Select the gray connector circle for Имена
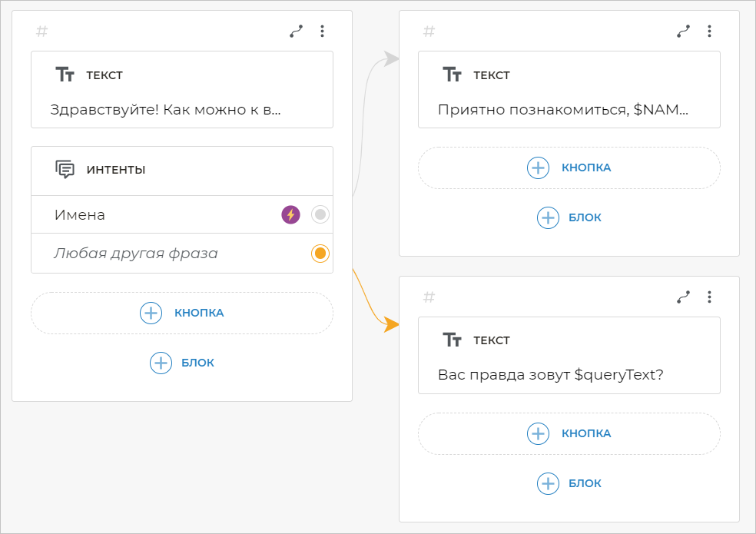Image resolution: width=756 pixels, height=534 pixels. click(x=320, y=215)
